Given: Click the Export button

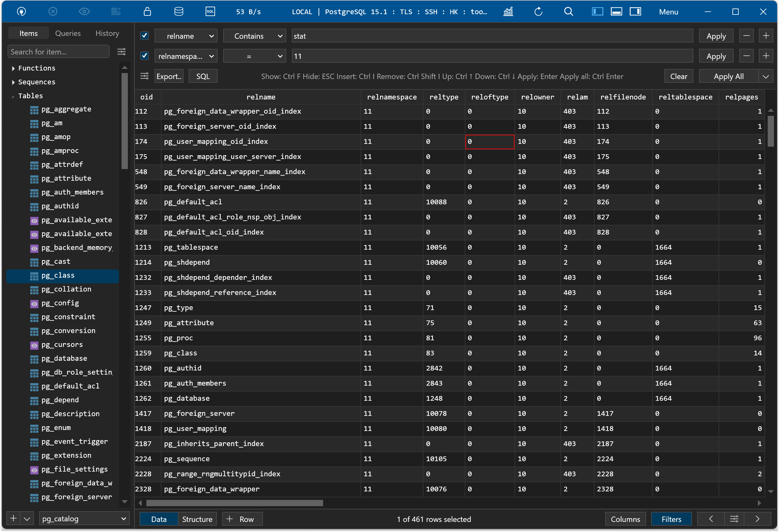Looking at the screenshot, I should click(x=169, y=76).
